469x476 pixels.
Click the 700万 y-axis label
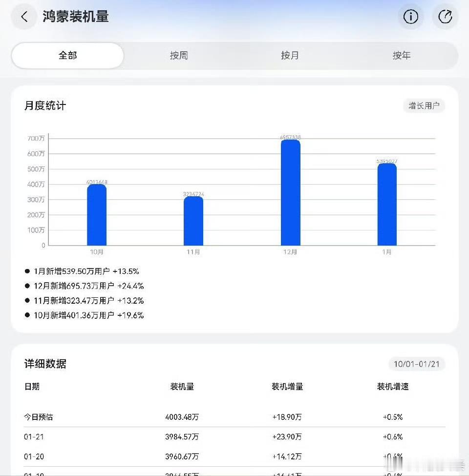coord(36,139)
